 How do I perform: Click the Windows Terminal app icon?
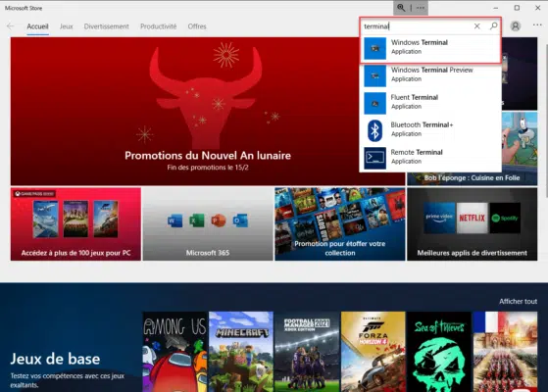coord(375,48)
